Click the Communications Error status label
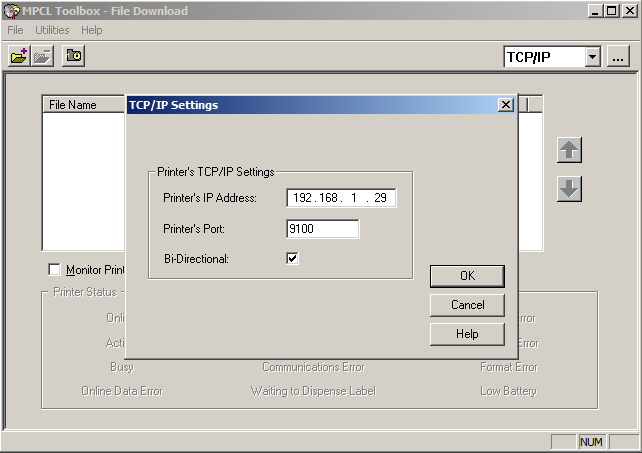The image size is (642, 453). tap(313, 367)
